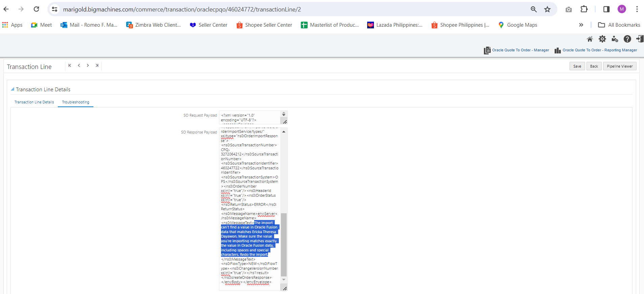Click down arrow of Response Payload scrollbar
644x294 pixels.
click(x=284, y=280)
